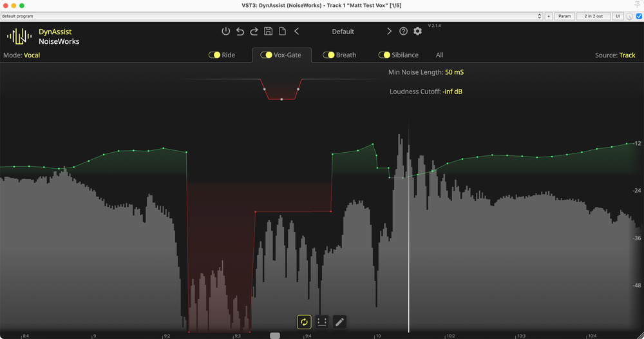This screenshot has height=339, width=644.
Task: Turn off the Sibilance toggle
Action: pos(384,55)
